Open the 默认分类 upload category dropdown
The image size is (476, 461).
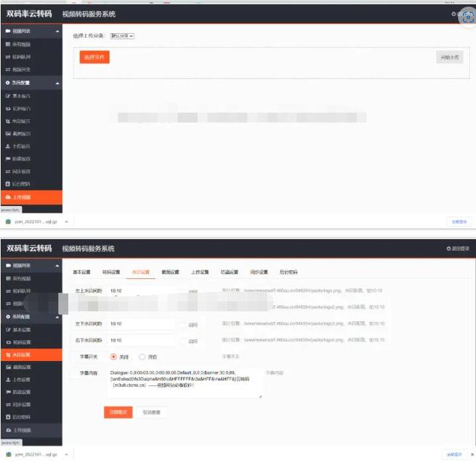click(122, 36)
